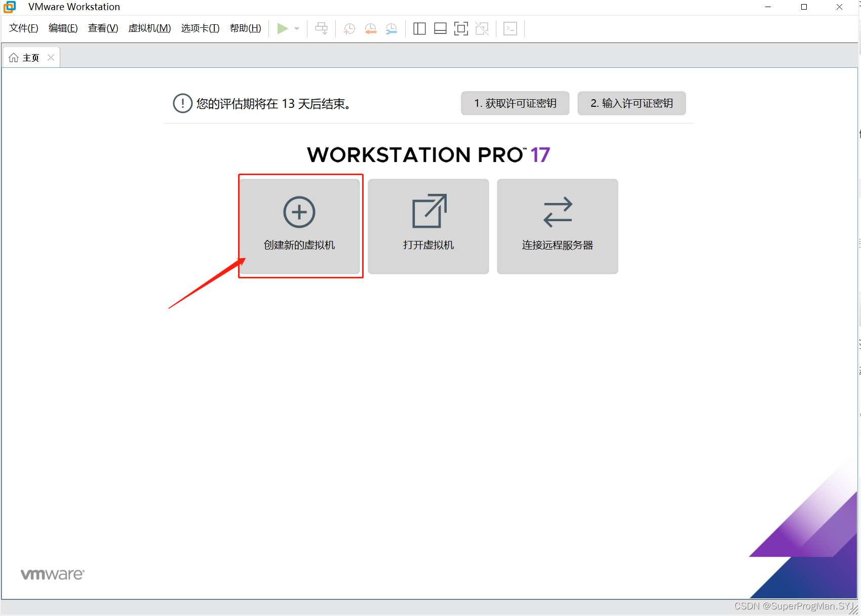The width and height of the screenshot is (861, 616).
Task: Click the 打开虚拟机 tile
Action: pos(428,226)
